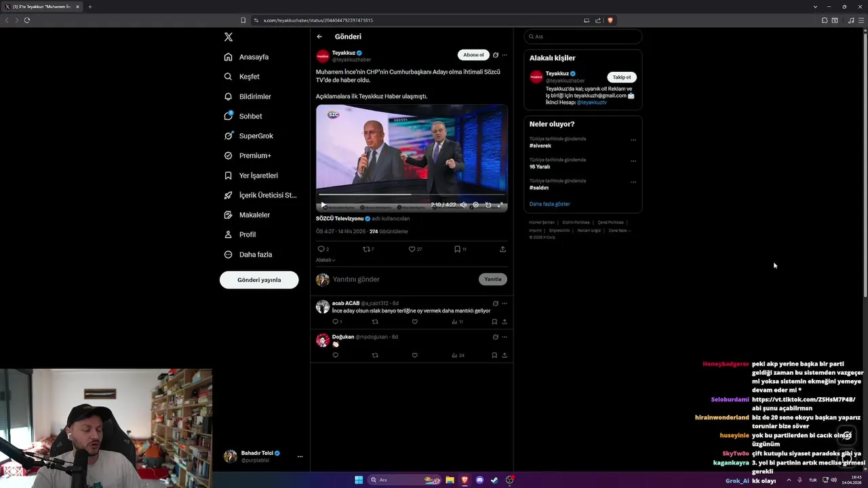
Task: Click the Brave shields icon in address bar
Action: pyautogui.click(x=610, y=20)
